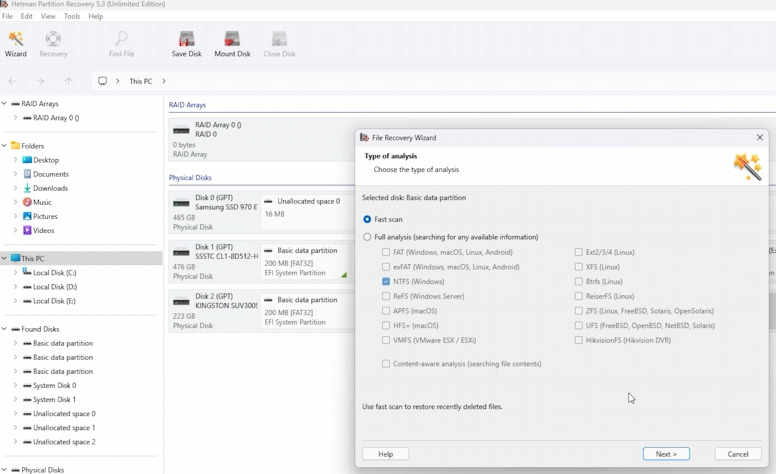This screenshot has width=776, height=474.
Task: Select the Disk 0 Samsung SSD icon
Action: tap(181, 203)
